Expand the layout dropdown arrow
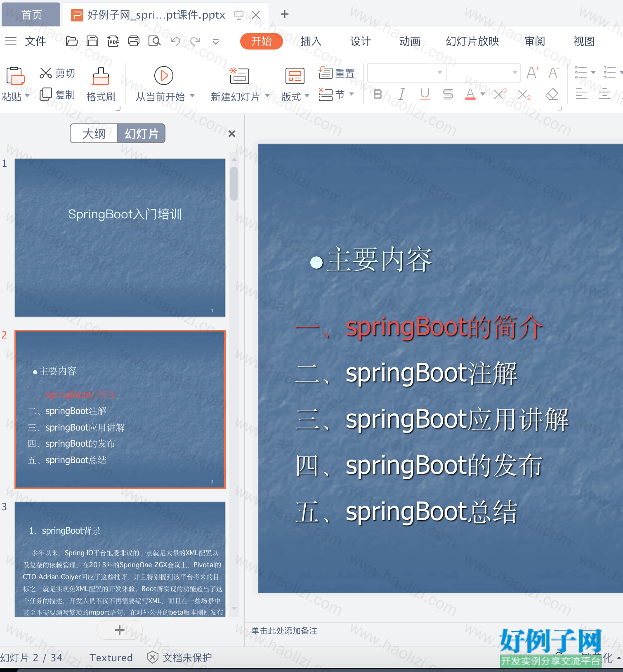The height and width of the screenshot is (672, 623). [x=307, y=96]
